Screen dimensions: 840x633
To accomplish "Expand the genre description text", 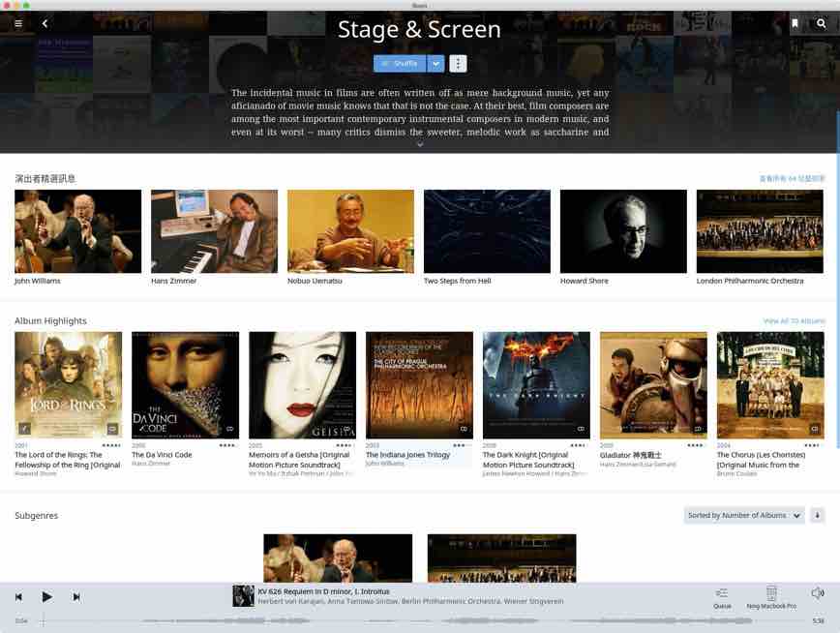I will [420, 144].
